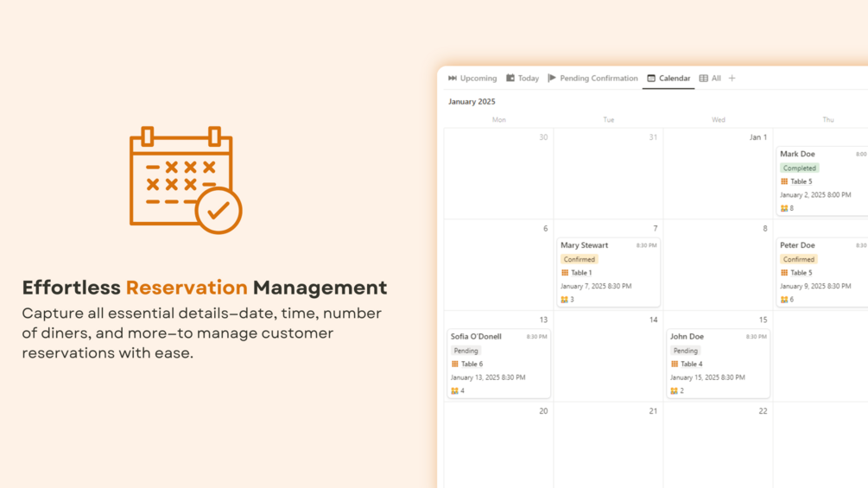Open the Pending Confirmation tab
The height and width of the screenshot is (488, 868).
click(592, 78)
